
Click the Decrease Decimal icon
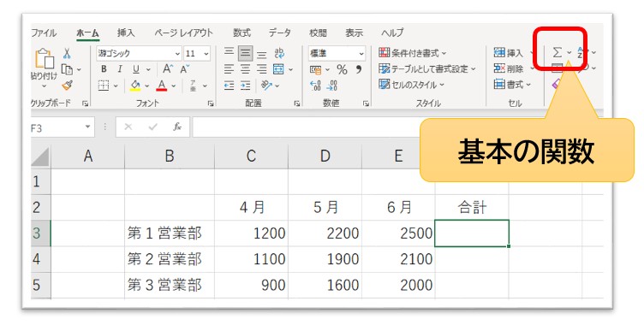332,86
